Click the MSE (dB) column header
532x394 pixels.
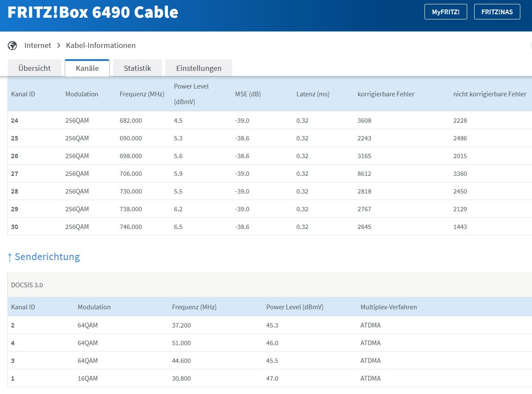[248, 94]
